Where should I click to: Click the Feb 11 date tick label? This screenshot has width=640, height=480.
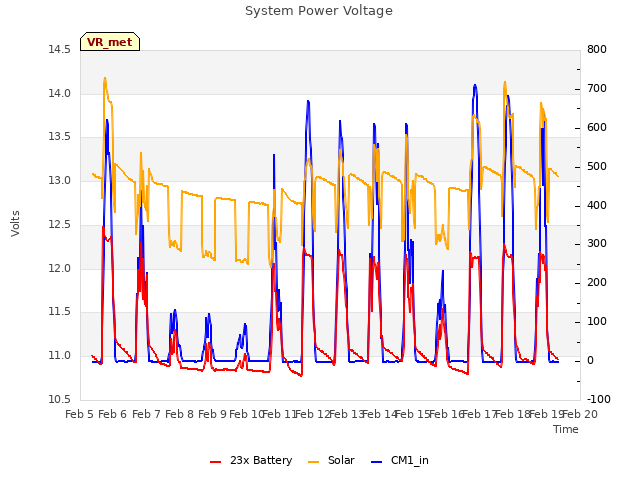[x=279, y=415]
